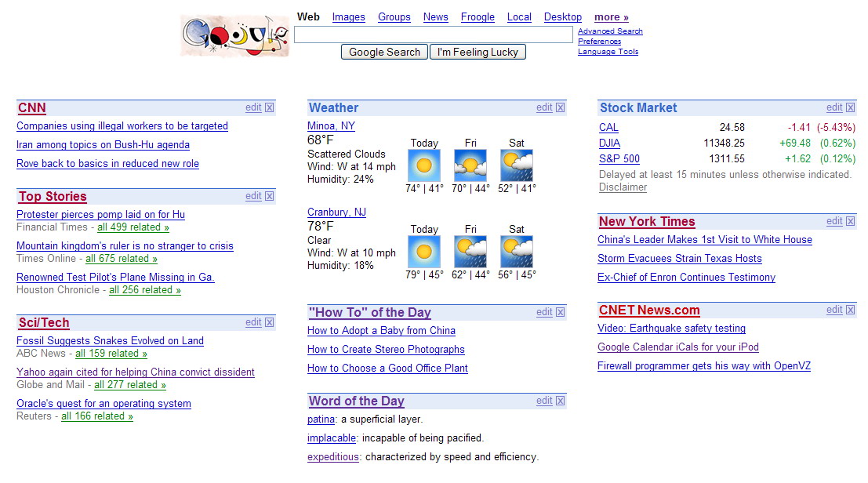Open the CNET News.com header link
The image size is (868, 483).
pyautogui.click(x=649, y=310)
